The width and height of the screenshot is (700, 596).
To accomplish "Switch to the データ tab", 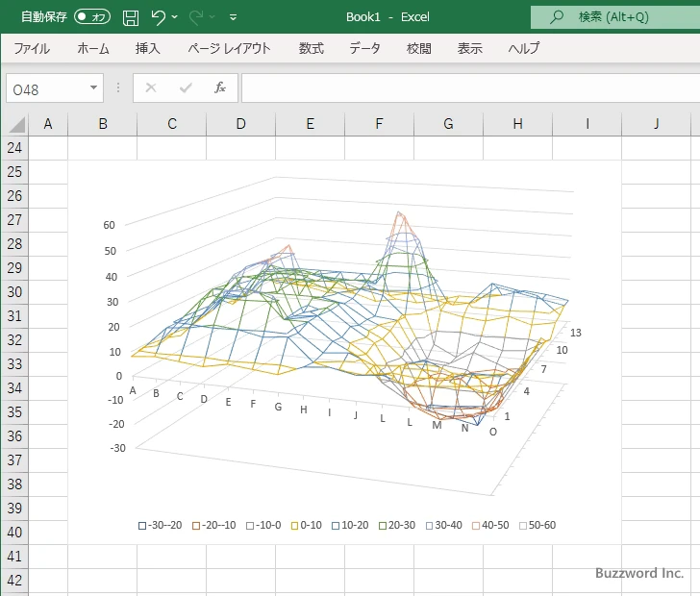I will tap(364, 48).
